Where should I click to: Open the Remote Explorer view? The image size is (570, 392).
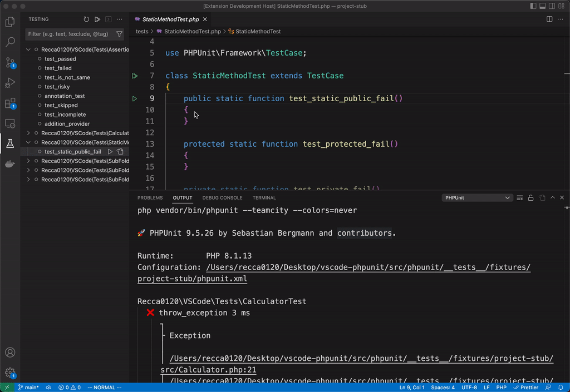click(x=10, y=123)
